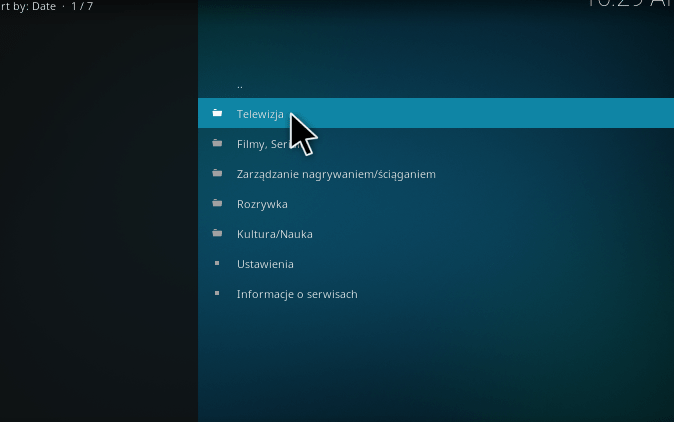Select Informacje o serwisach item
The image size is (674, 422).
coord(435,294)
